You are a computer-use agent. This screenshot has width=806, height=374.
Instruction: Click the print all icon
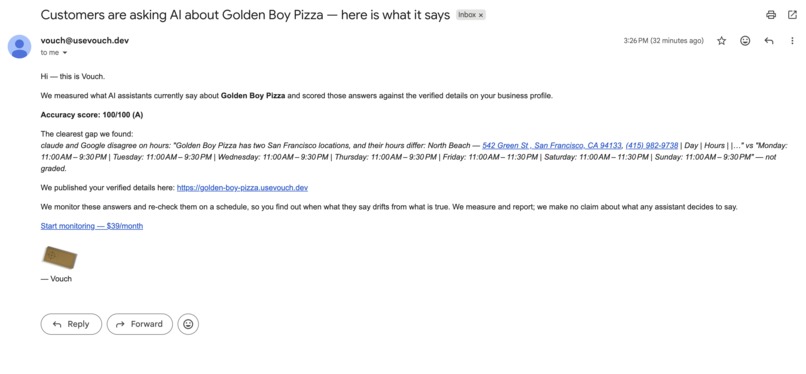click(771, 15)
